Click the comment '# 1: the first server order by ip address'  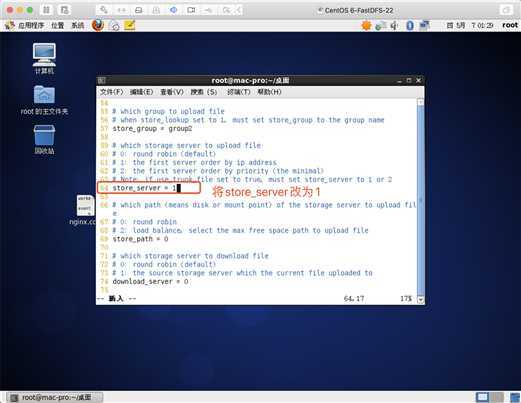(194, 163)
